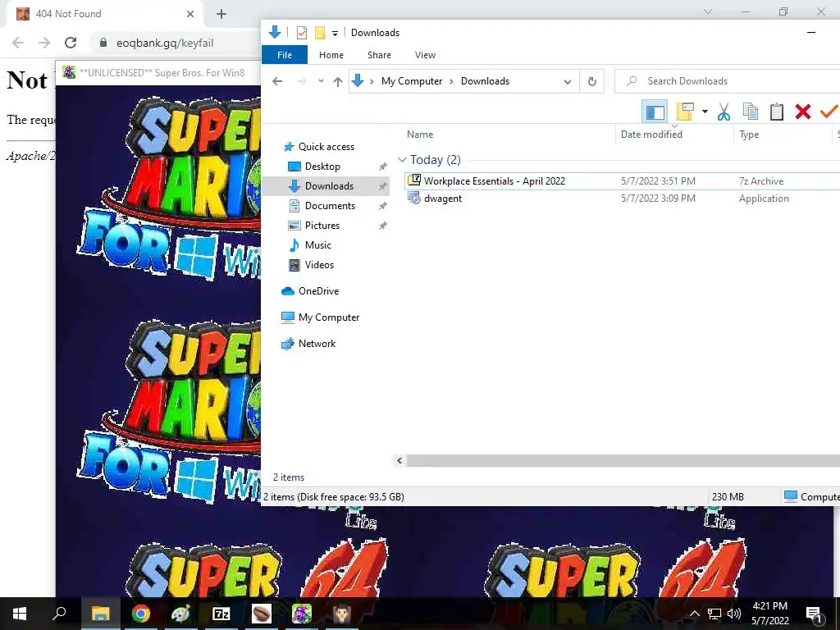
Task: Click the orange checkmark icon in toolbar
Action: 829,112
